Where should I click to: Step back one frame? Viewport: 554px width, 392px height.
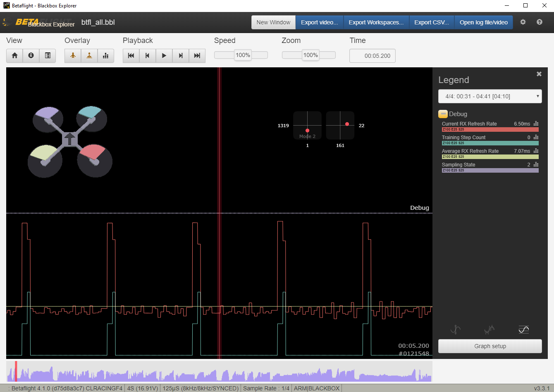tap(148, 55)
